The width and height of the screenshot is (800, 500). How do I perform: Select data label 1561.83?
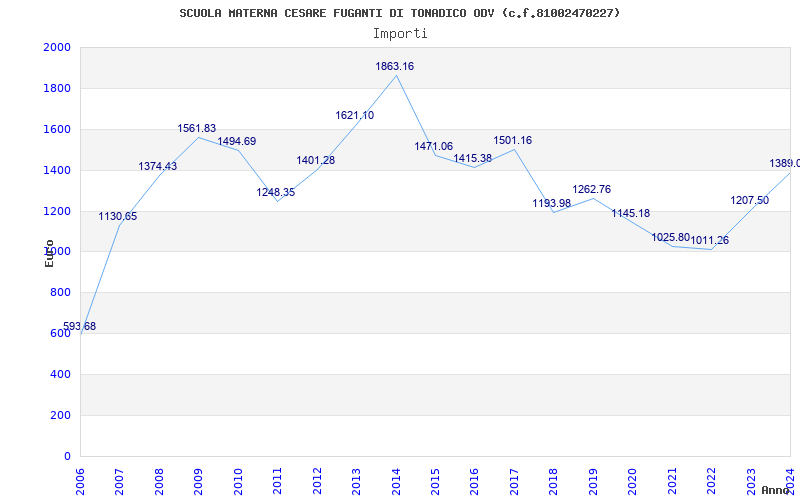(197, 129)
